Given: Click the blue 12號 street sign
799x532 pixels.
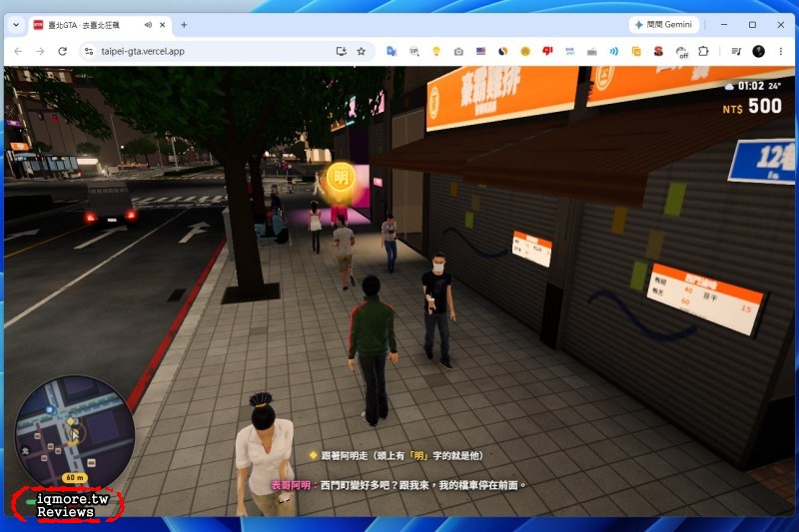Looking at the screenshot, I should pyautogui.click(x=763, y=161).
